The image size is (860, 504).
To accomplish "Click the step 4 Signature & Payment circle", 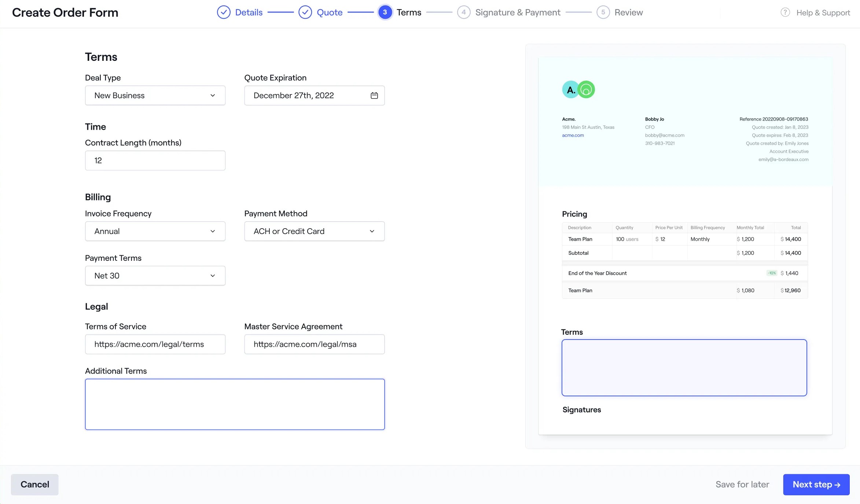I will [x=464, y=12].
